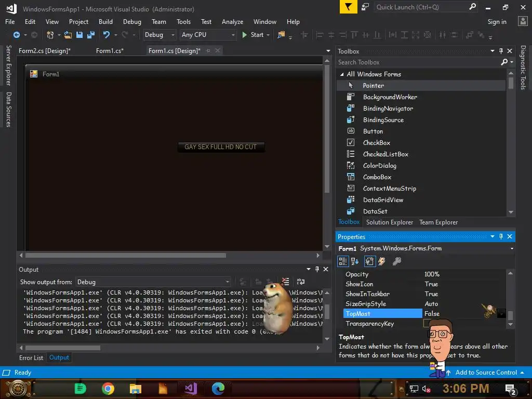
Task: Click the Quick Launch search magnifier icon
Action: (472, 7)
